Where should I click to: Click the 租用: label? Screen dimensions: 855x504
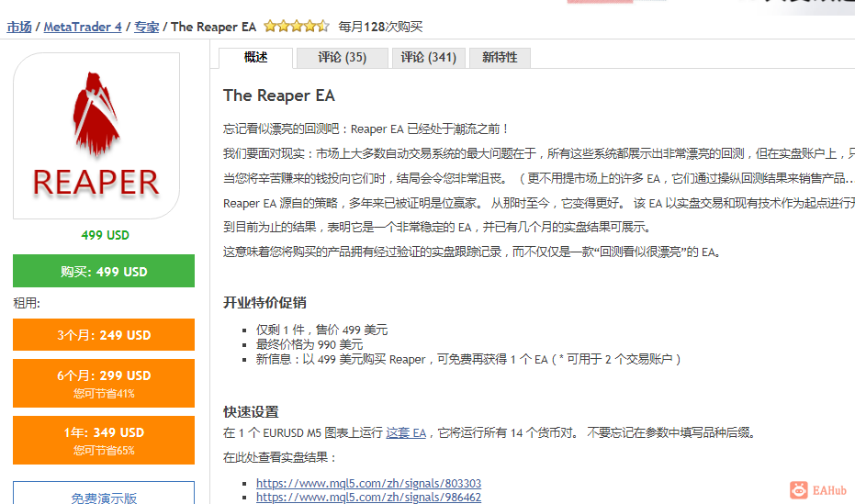[27, 303]
